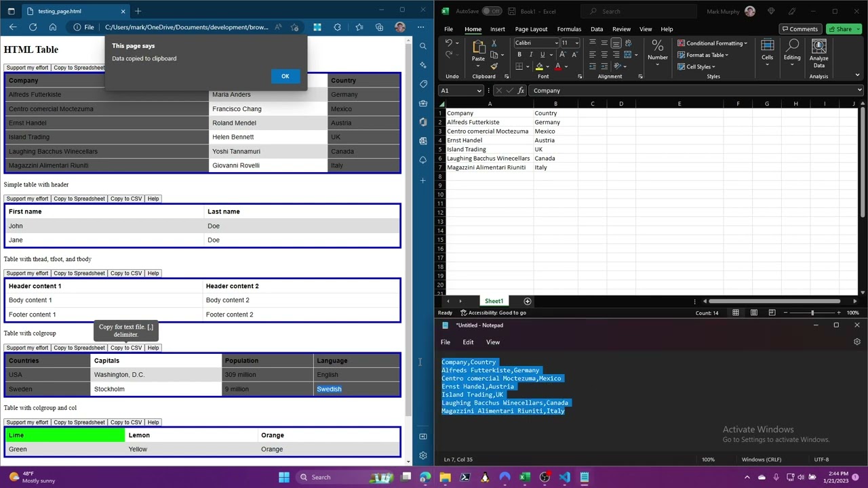Viewport: 868px width, 488px height.
Task: Switch to Formulas tab in Excel
Action: 569,29
